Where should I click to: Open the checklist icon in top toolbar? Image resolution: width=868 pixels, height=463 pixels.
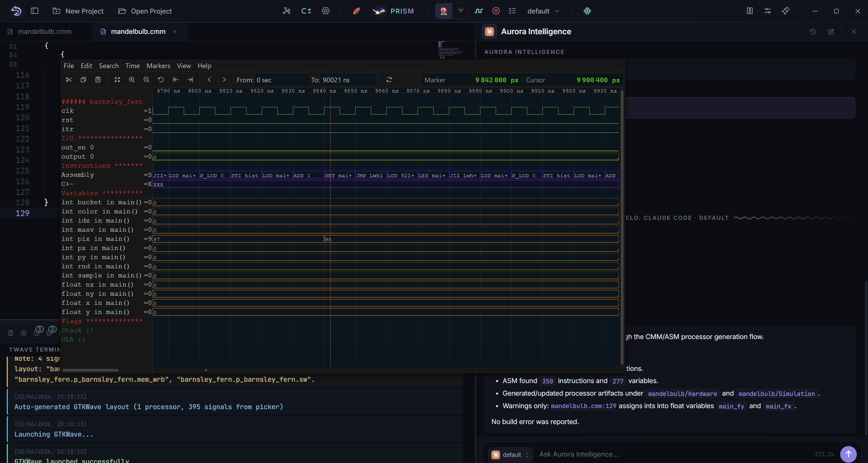tap(512, 11)
